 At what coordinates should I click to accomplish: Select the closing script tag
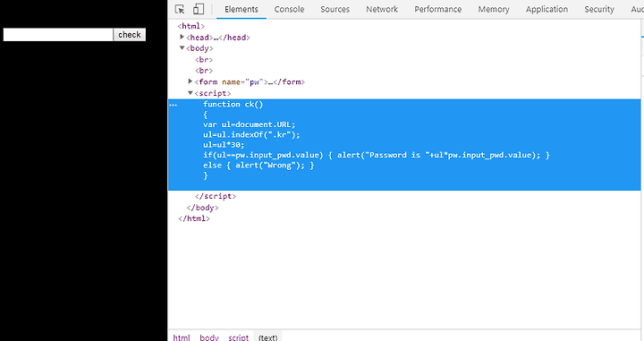[x=216, y=196]
